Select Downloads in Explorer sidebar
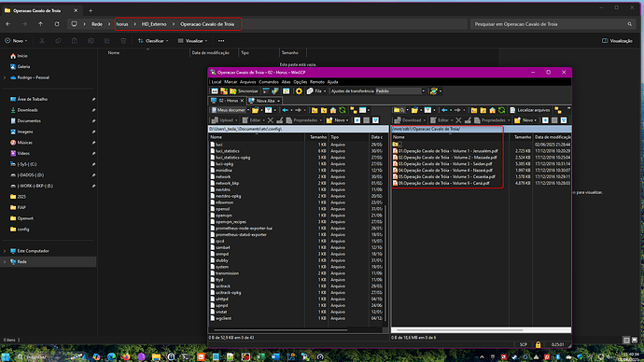Image resolution: width=644 pixels, height=362 pixels. [x=27, y=110]
